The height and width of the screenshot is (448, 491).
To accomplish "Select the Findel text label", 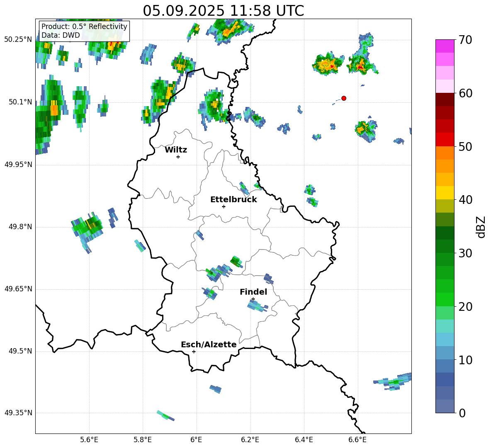I will coord(253,292).
